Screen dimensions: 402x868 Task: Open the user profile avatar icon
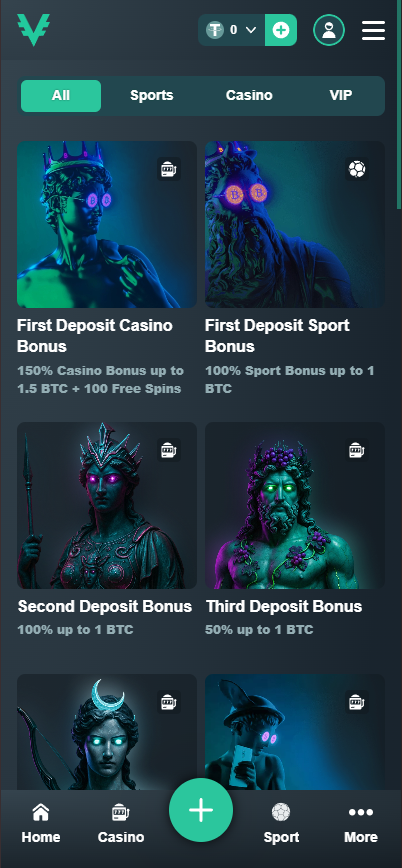[x=329, y=30]
